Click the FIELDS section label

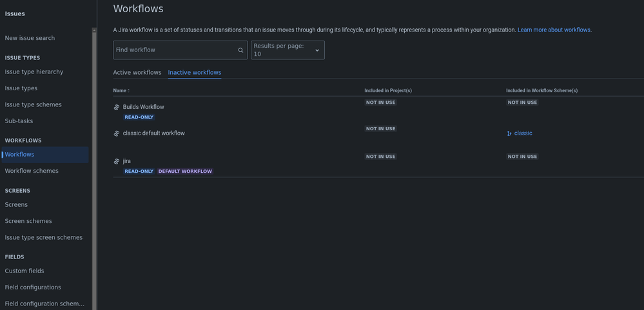(x=14, y=257)
